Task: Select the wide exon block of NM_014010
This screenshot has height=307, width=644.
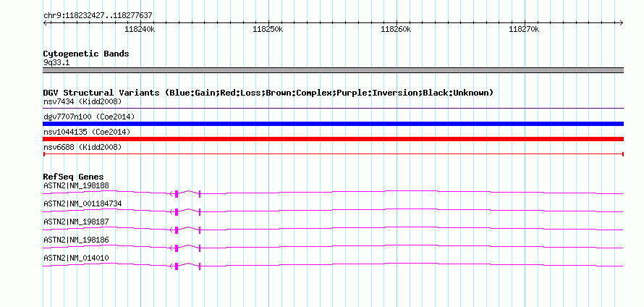Action: tap(177, 266)
